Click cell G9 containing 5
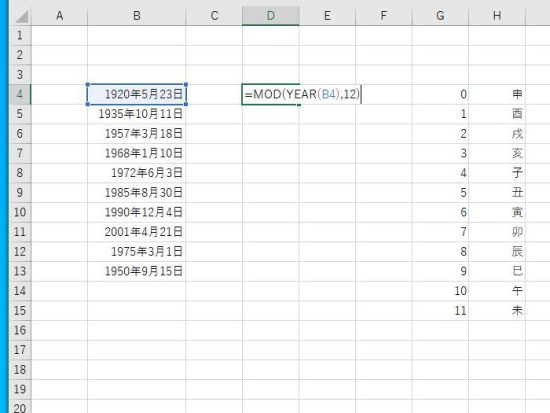This screenshot has height=413, width=550. [x=440, y=192]
